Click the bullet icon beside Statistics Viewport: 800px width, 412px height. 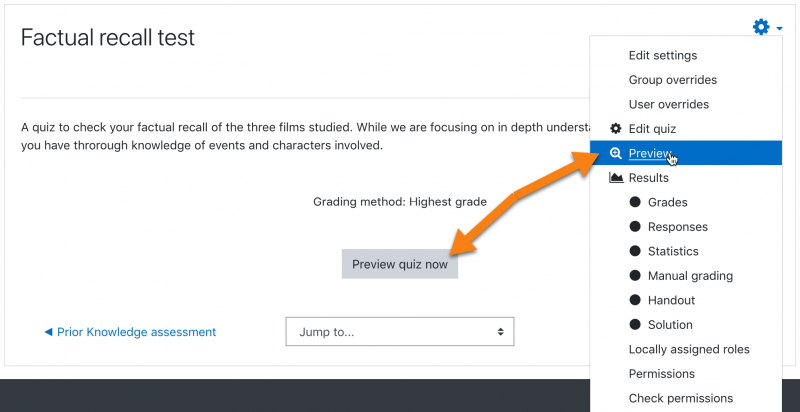[x=635, y=251]
